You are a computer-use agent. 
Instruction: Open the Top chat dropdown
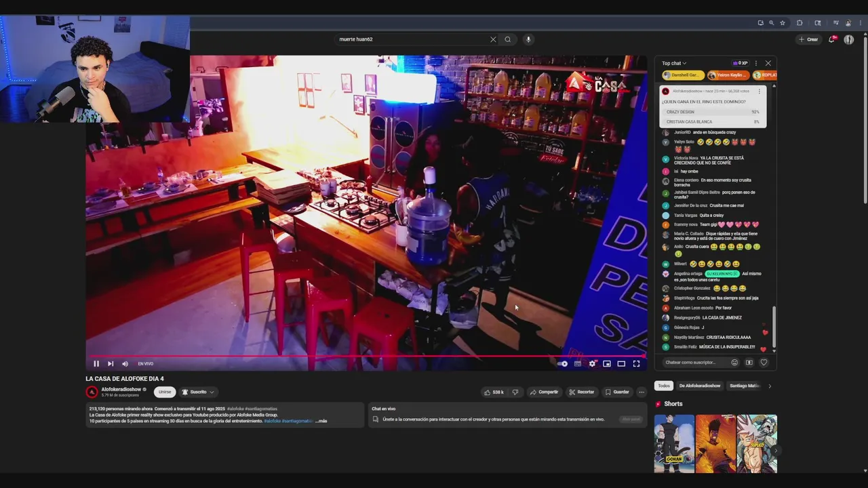point(674,63)
